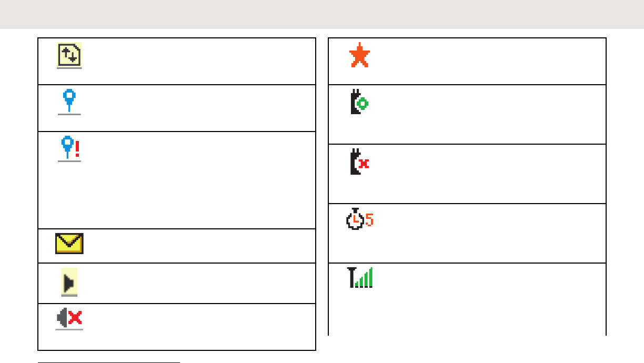This screenshot has width=644, height=363.
Task: Click the empty cell beside data transfer icon
Action: [x=200, y=61]
